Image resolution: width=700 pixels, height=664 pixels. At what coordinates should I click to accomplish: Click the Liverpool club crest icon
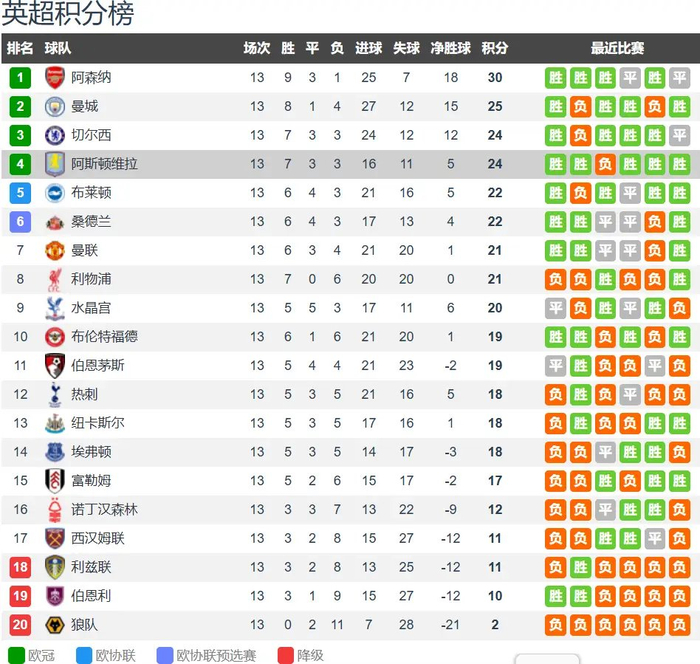pyautogui.click(x=54, y=279)
